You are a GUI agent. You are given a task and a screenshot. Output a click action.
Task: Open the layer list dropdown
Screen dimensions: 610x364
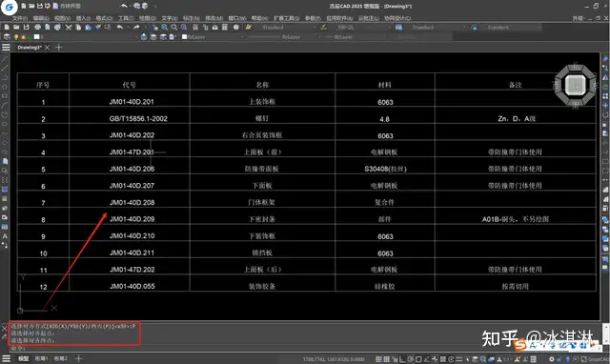click(86, 37)
